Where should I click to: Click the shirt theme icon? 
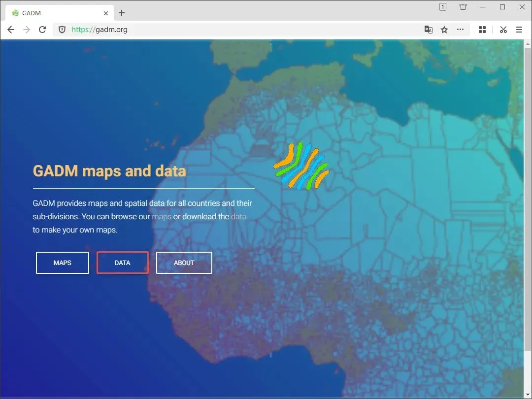(x=463, y=7)
